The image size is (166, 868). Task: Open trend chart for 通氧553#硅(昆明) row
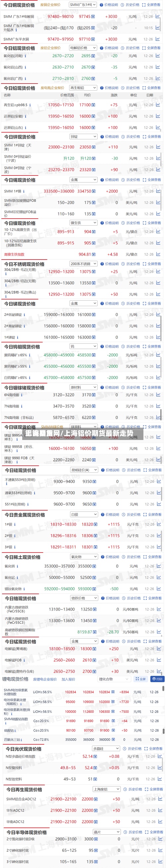(x=159, y=493)
